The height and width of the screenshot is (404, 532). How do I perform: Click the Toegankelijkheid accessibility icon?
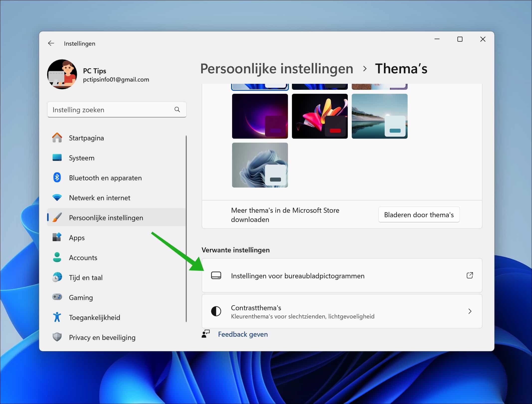click(57, 317)
